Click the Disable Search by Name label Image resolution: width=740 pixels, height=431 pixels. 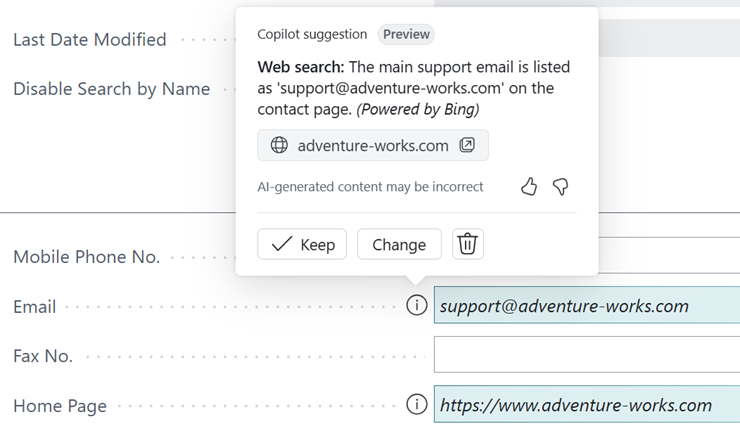click(x=112, y=89)
